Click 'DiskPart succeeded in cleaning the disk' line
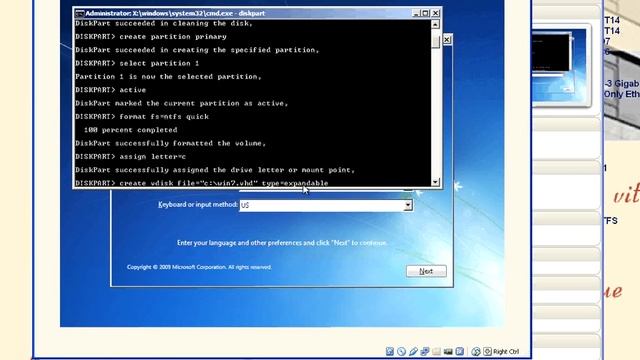This screenshot has height=360, width=640. coord(164,23)
